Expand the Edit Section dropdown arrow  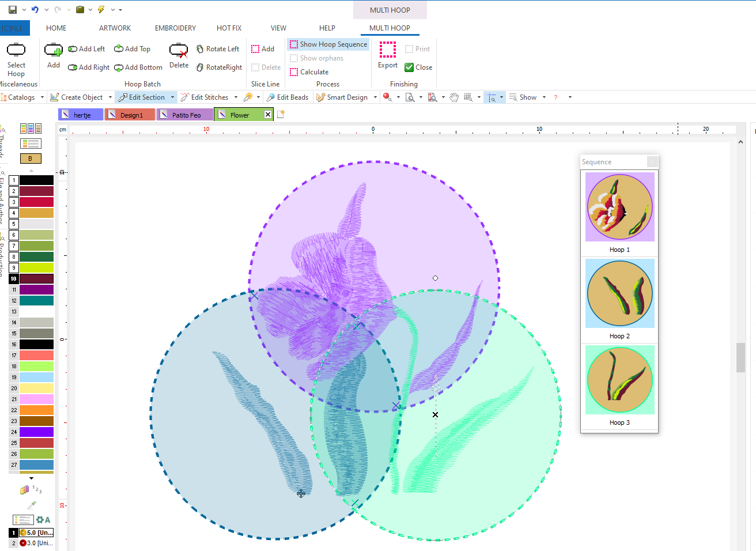click(x=172, y=97)
